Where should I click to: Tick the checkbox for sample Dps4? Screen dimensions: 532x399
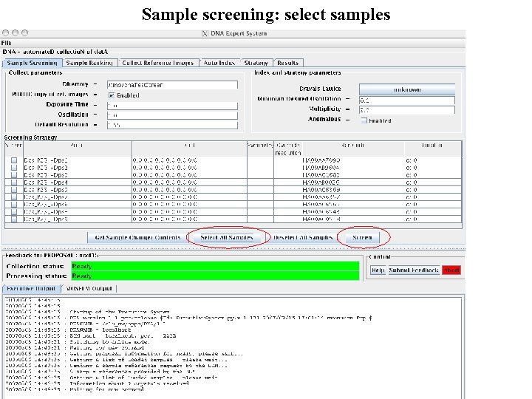(x=14, y=183)
